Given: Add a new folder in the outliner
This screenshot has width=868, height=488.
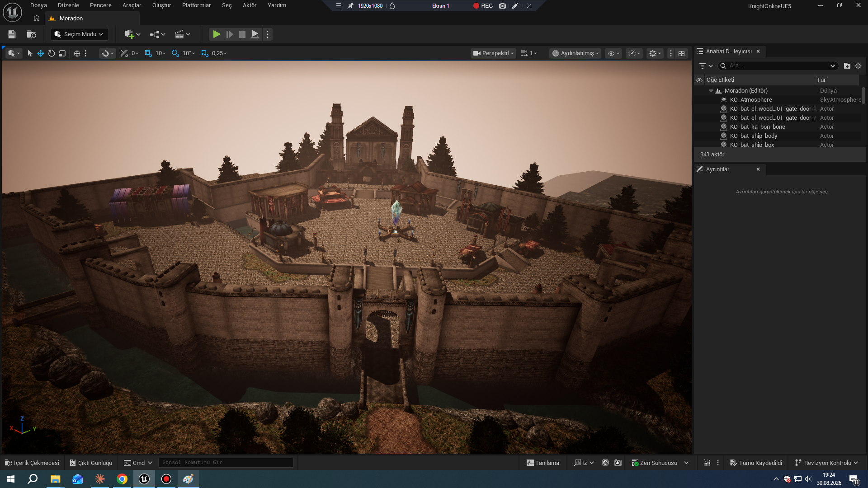Looking at the screenshot, I should tap(847, 66).
